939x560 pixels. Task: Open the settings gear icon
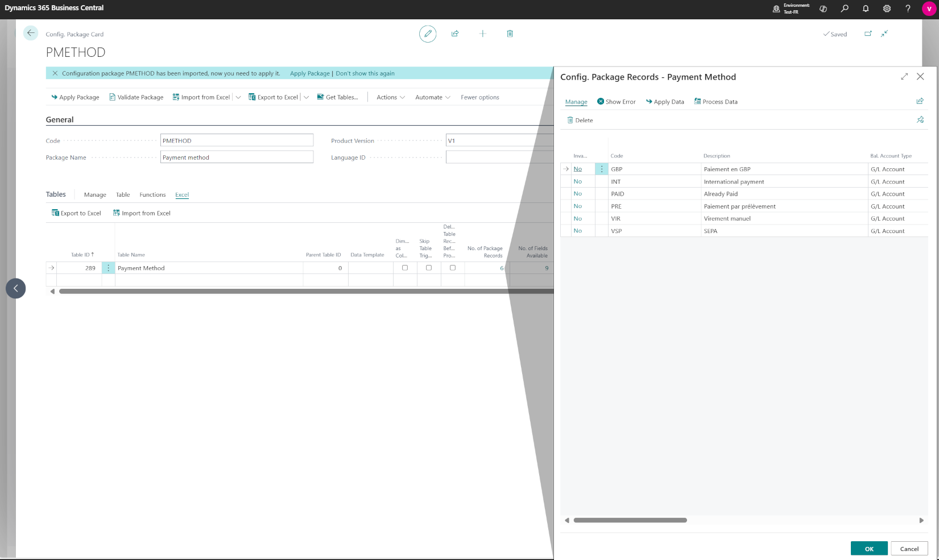tap(887, 9)
